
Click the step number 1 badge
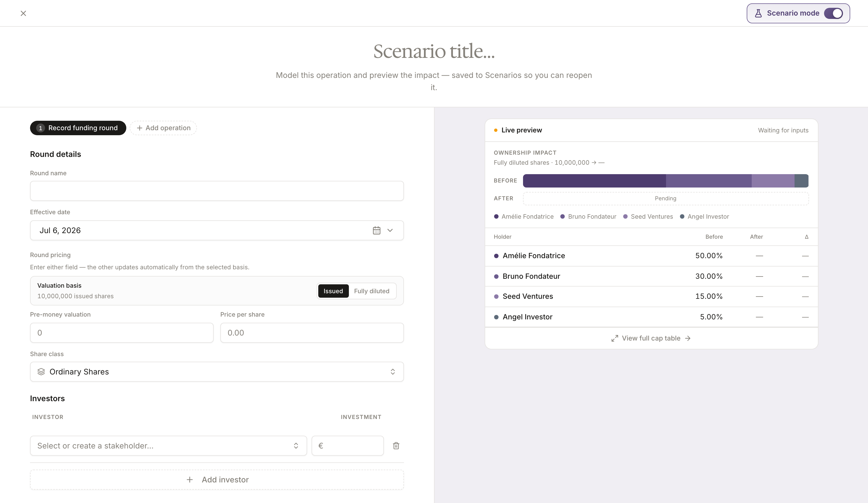click(40, 128)
